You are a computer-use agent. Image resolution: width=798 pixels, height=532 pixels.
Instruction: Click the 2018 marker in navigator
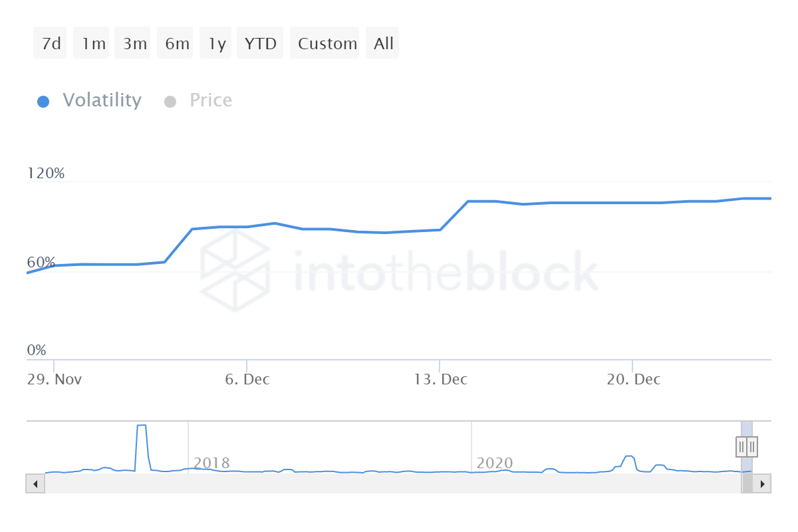(211, 464)
